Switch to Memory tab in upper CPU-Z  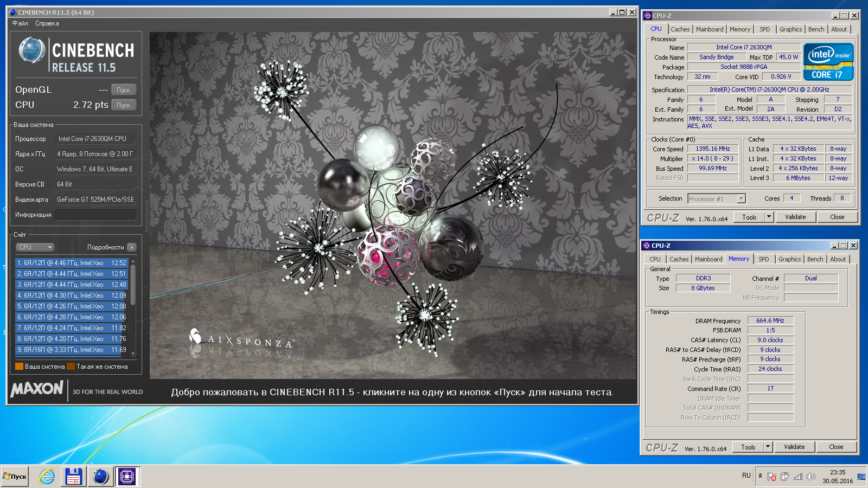740,29
